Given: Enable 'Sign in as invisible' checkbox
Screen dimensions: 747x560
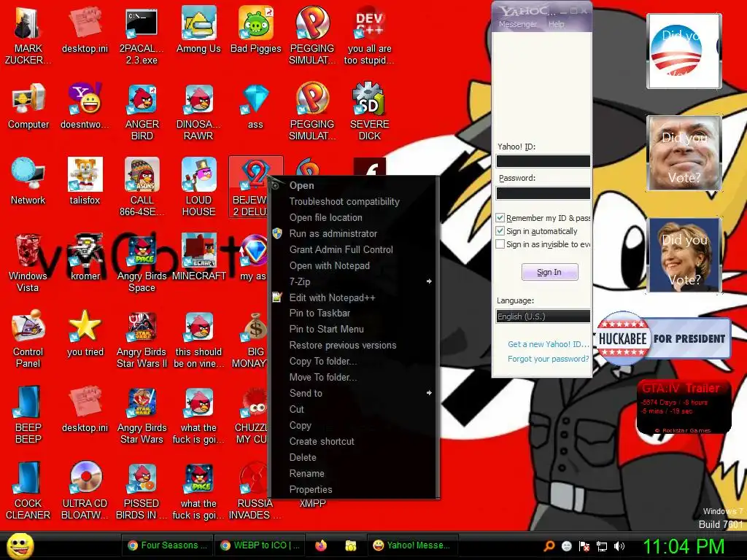Looking at the screenshot, I should 500,244.
